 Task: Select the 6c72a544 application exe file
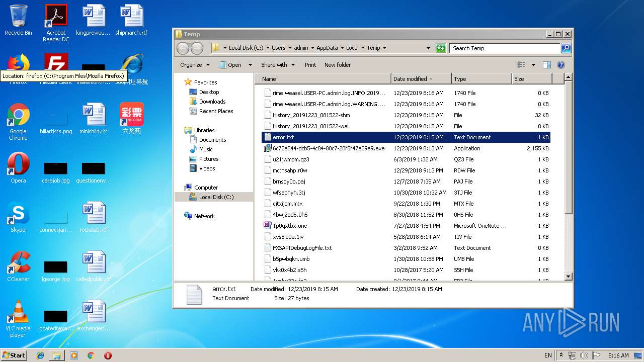pyautogui.click(x=328, y=148)
